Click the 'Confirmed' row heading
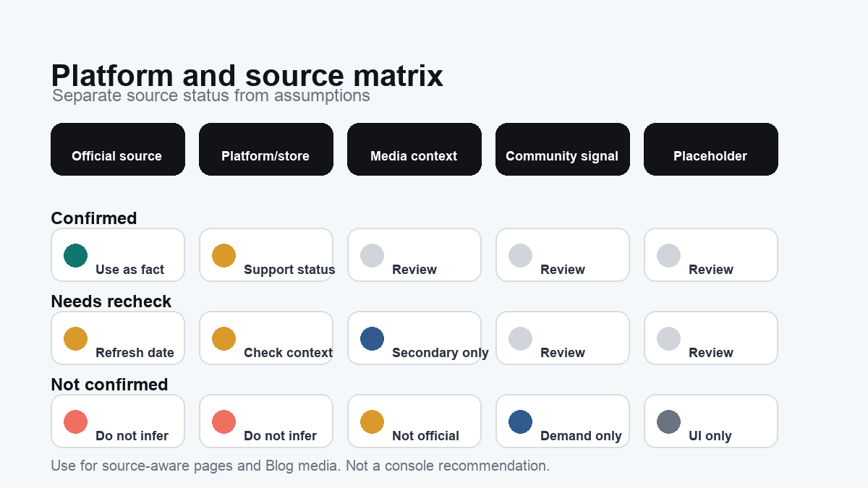The width and height of the screenshot is (868, 488). [94, 218]
